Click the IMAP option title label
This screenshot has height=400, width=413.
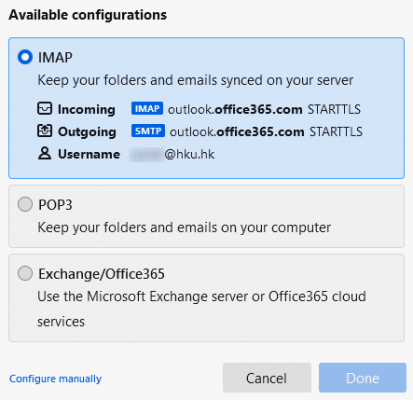(x=55, y=57)
